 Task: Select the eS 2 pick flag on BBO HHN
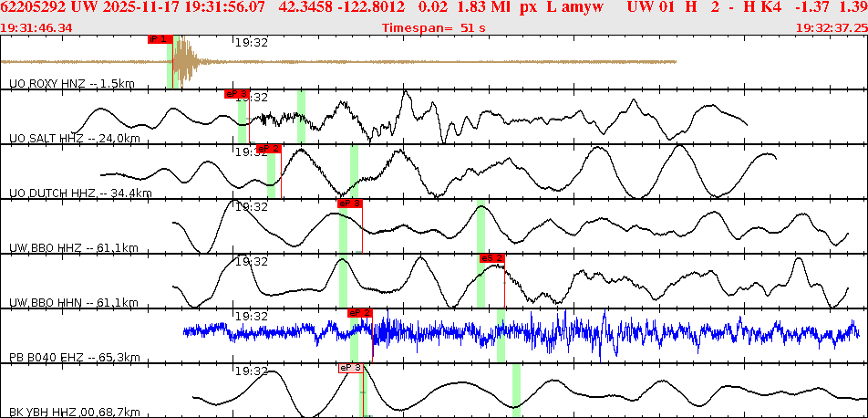pos(492,257)
